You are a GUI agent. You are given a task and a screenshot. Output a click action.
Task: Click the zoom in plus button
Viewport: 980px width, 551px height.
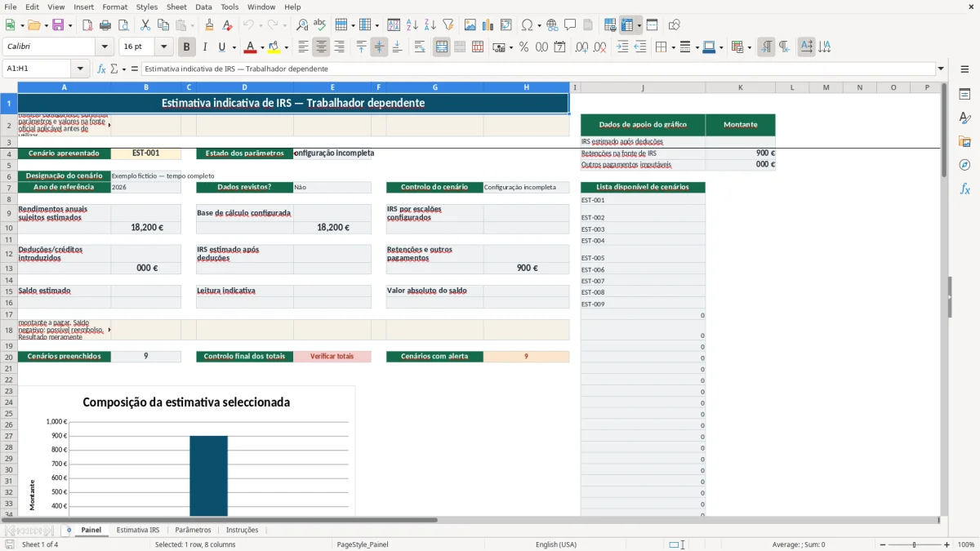[947, 544]
